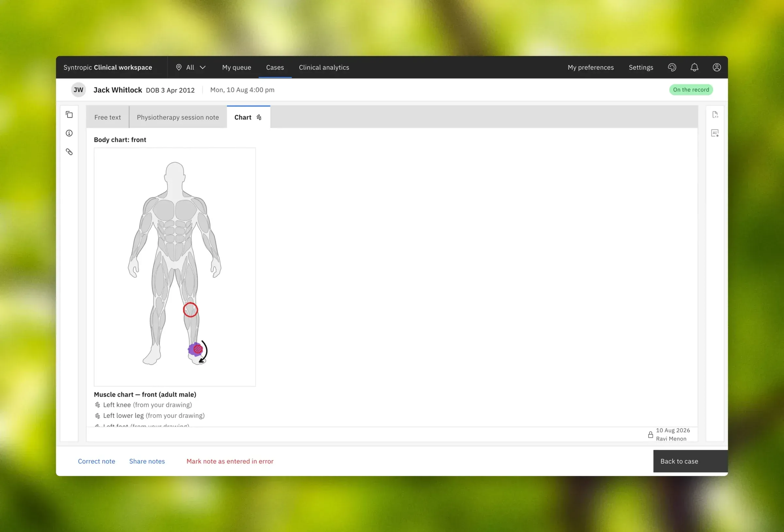Click patient name Jack Whitlock
The width and height of the screenshot is (784, 532).
(118, 90)
